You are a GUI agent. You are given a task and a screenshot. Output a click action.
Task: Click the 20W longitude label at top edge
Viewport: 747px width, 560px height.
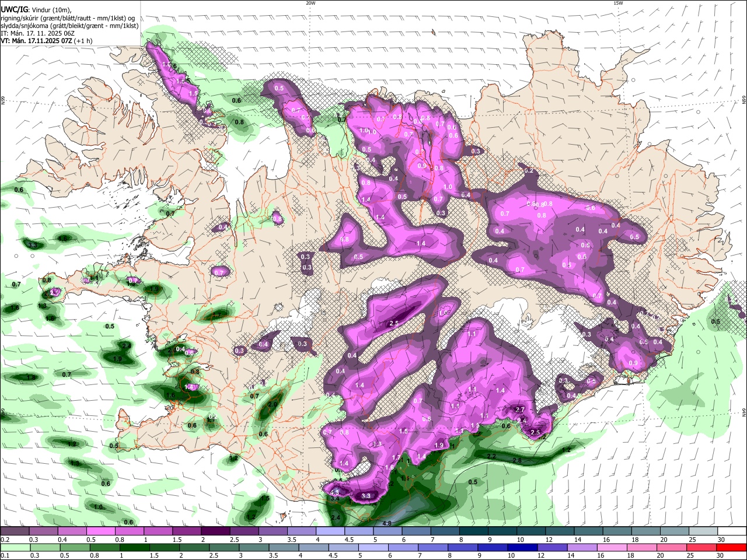310,3
